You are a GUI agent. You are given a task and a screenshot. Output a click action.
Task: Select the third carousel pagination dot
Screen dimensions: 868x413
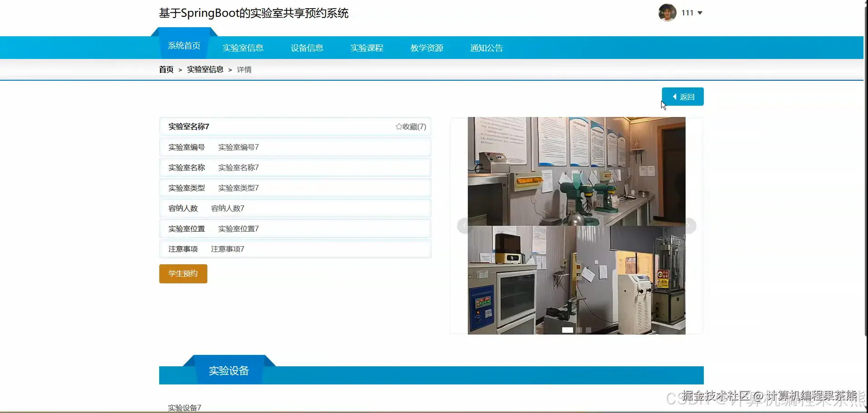[588, 330]
